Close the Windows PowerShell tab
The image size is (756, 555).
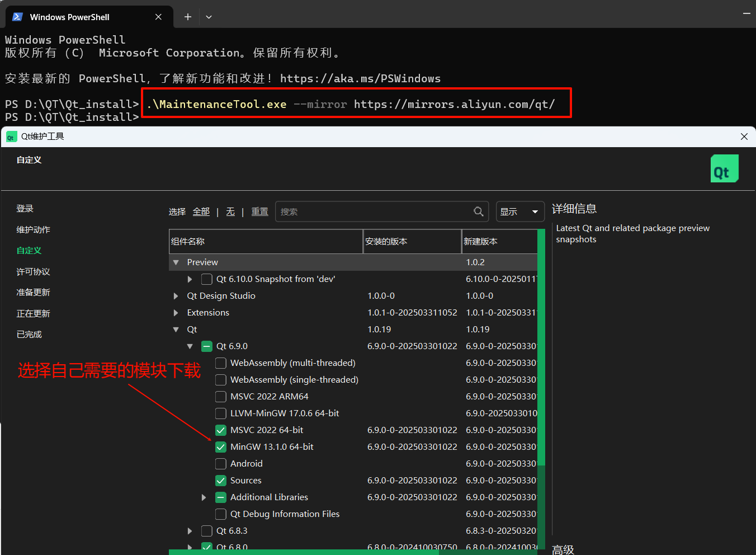(x=158, y=17)
